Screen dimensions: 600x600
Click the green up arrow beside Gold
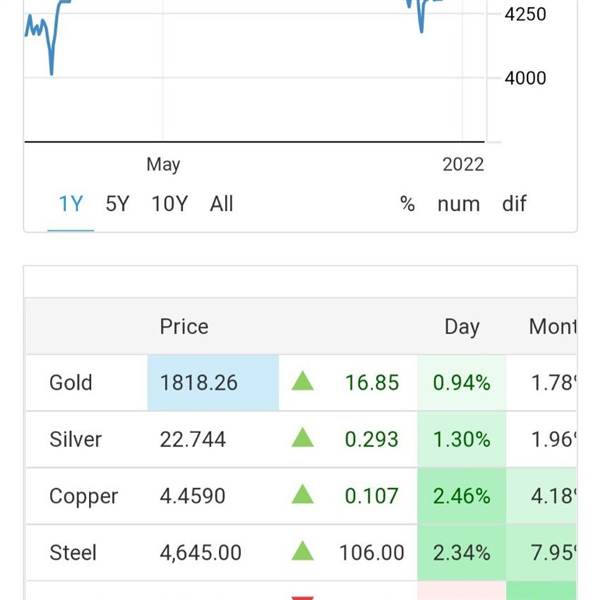tap(302, 382)
